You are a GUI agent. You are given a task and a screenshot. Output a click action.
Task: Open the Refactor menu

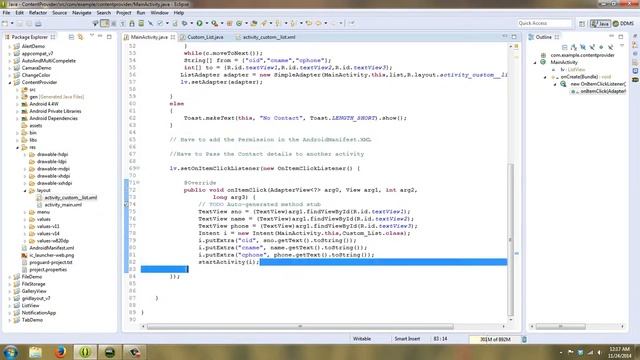coord(38,13)
